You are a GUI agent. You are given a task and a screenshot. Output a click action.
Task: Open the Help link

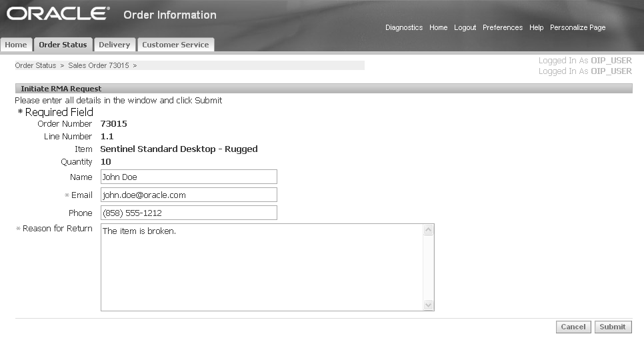click(537, 27)
